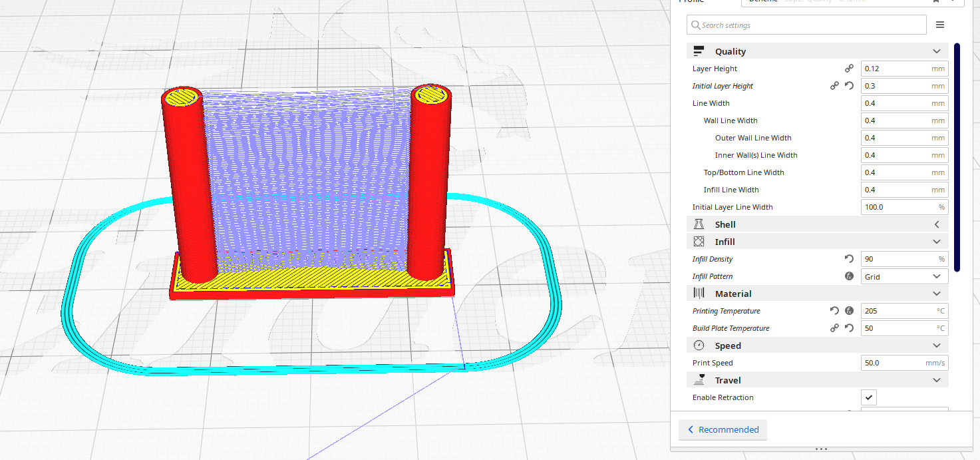This screenshot has width=980, height=460.
Task: Uncheck the Enable Retraction checkbox
Action: pyautogui.click(x=869, y=397)
